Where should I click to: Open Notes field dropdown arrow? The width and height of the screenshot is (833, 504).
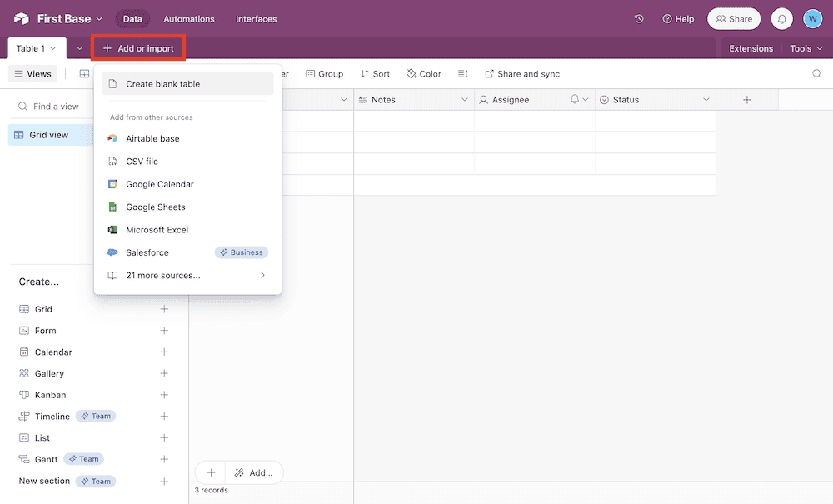[464, 100]
